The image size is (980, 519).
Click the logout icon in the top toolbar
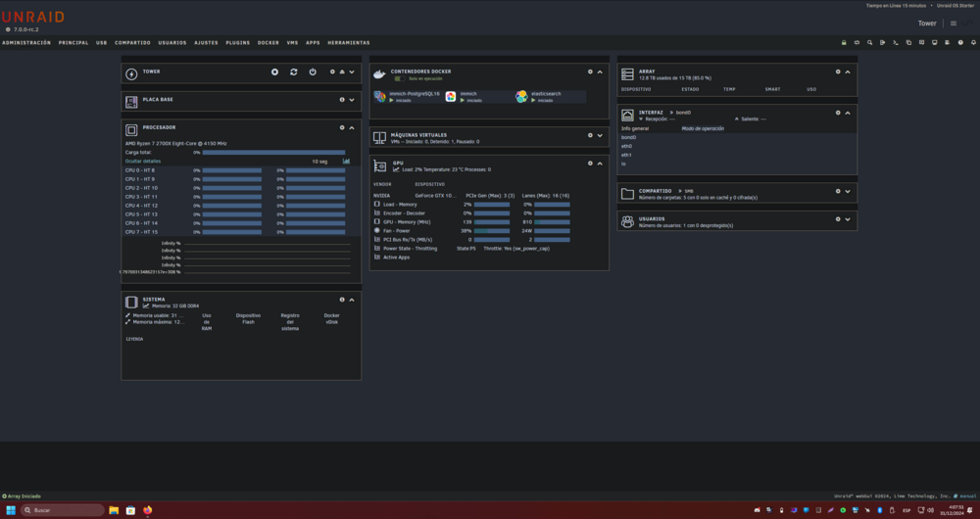[883, 42]
